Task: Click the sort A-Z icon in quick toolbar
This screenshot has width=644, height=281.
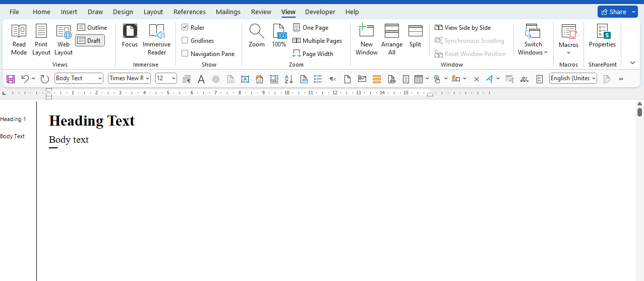Action: (x=289, y=79)
